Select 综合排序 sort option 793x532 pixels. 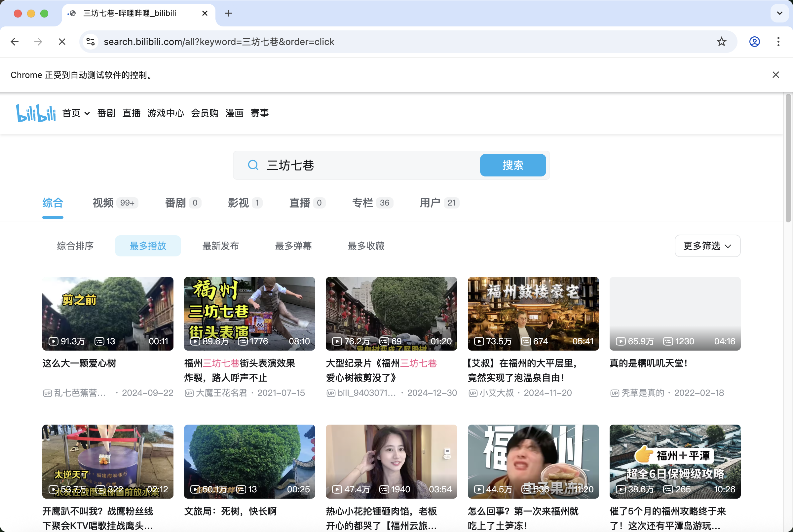click(75, 246)
